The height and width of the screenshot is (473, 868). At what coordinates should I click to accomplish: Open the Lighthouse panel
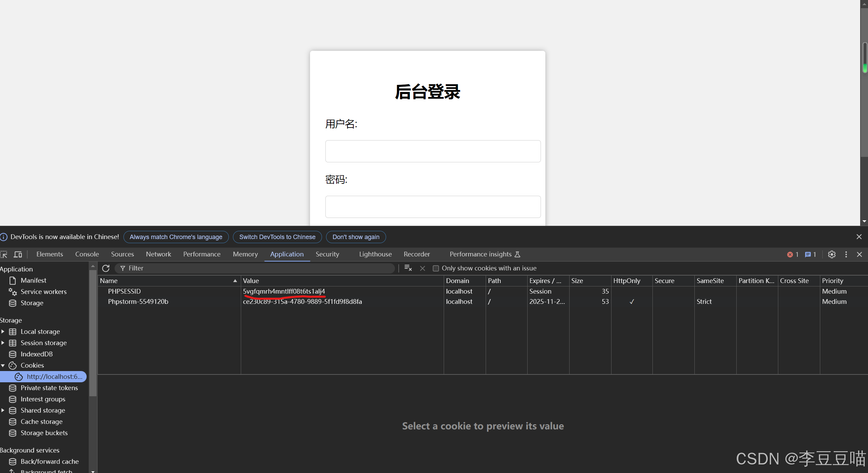click(375, 254)
